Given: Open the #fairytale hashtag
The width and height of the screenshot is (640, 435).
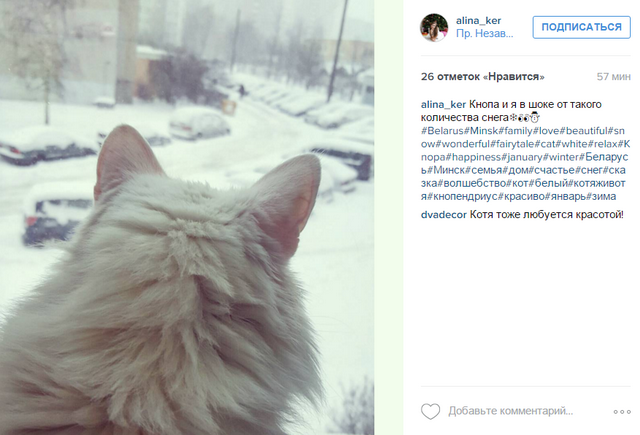Looking at the screenshot, I should pos(512,144).
